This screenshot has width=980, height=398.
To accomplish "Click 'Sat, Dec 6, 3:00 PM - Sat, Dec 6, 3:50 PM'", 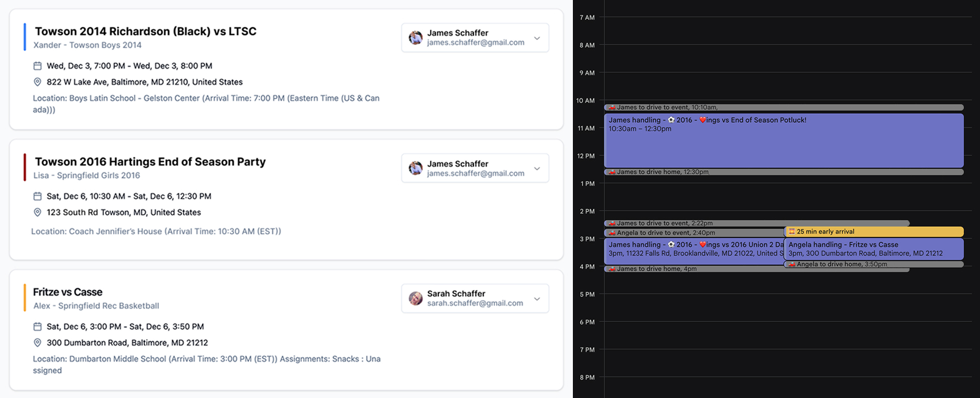I will pyautogui.click(x=125, y=326).
